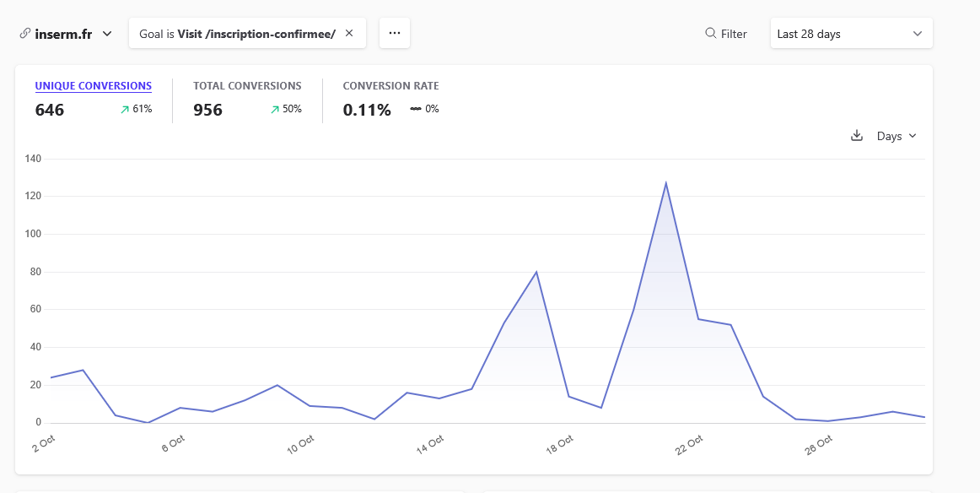Click the 14 Oct x-axis label

pos(430,445)
